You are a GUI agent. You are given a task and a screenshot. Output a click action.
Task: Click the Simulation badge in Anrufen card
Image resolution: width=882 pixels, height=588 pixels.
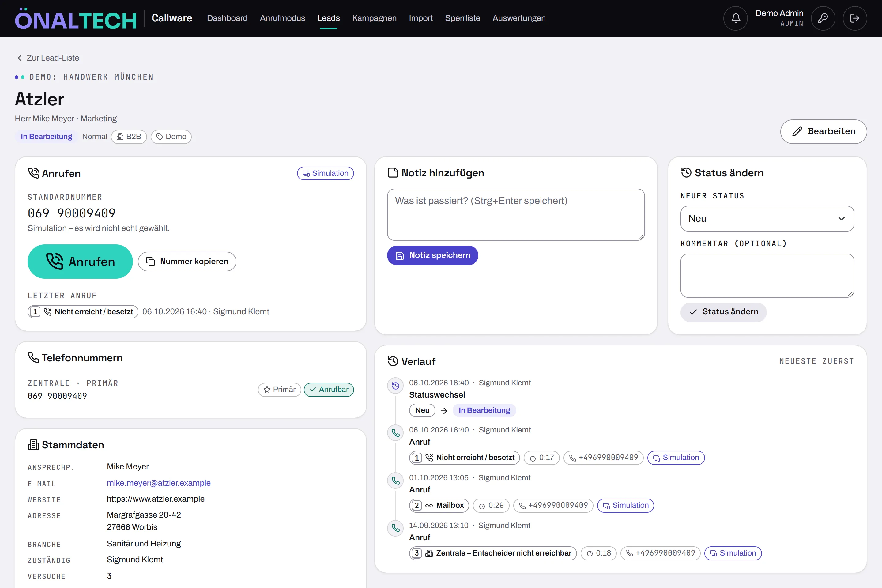point(325,173)
